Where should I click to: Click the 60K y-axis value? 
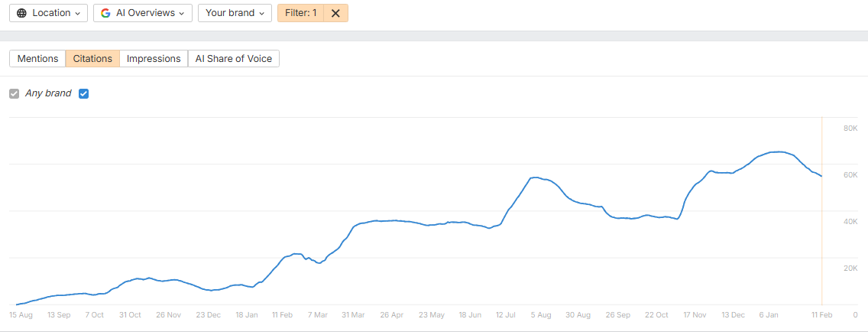[x=850, y=175]
